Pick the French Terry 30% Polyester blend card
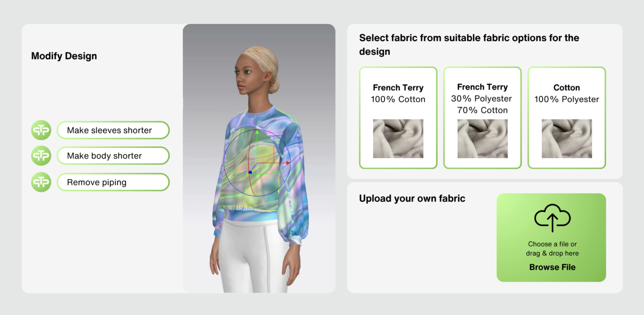 (482, 118)
